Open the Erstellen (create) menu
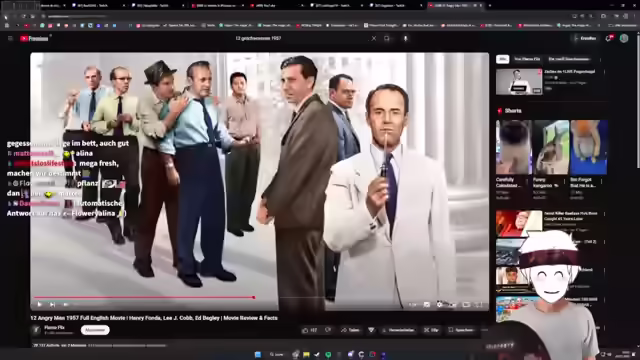The width and height of the screenshot is (640, 360). pyautogui.click(x=585, y=38)
